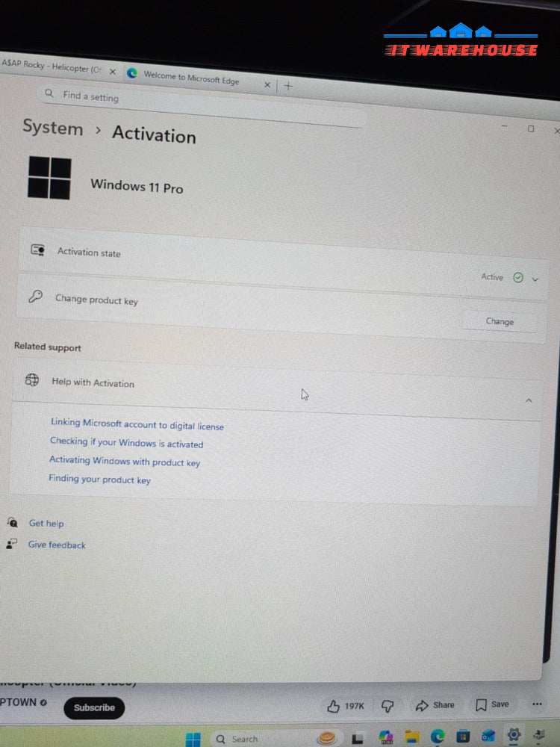
Task: Click the Give feedback person icon
Action: pyautogui.click(x=11, y=544)
